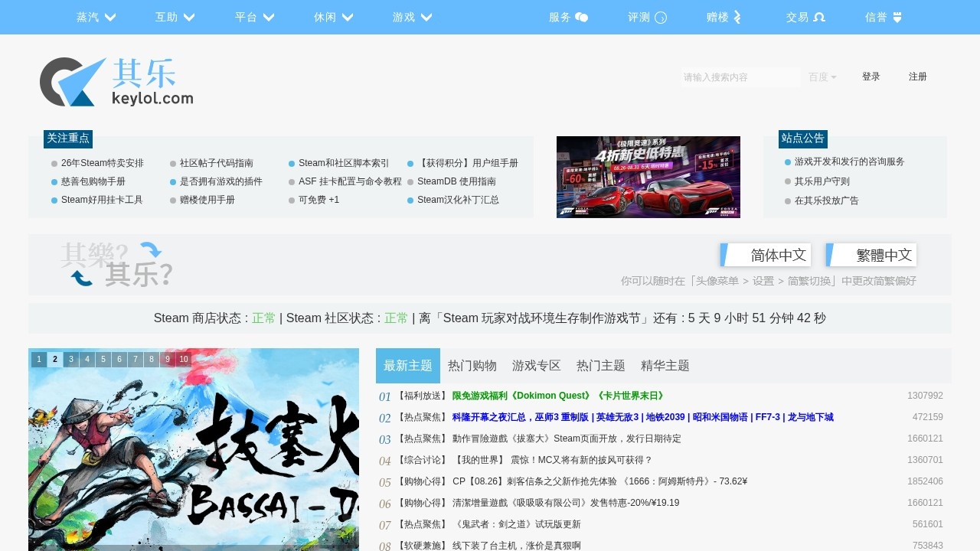Screen dimensions: 980x551
Task: Open 《吸吸吸有限公司》发售特惠 thread
Action: pos(566,503)
